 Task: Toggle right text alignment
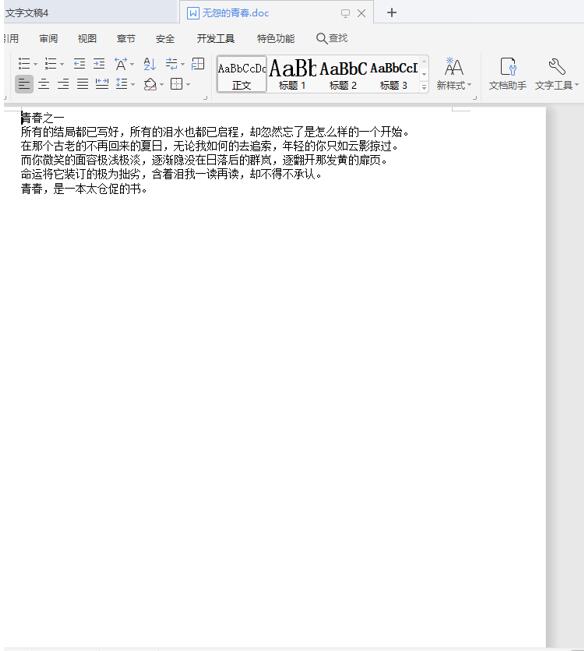tap(63, 84)
